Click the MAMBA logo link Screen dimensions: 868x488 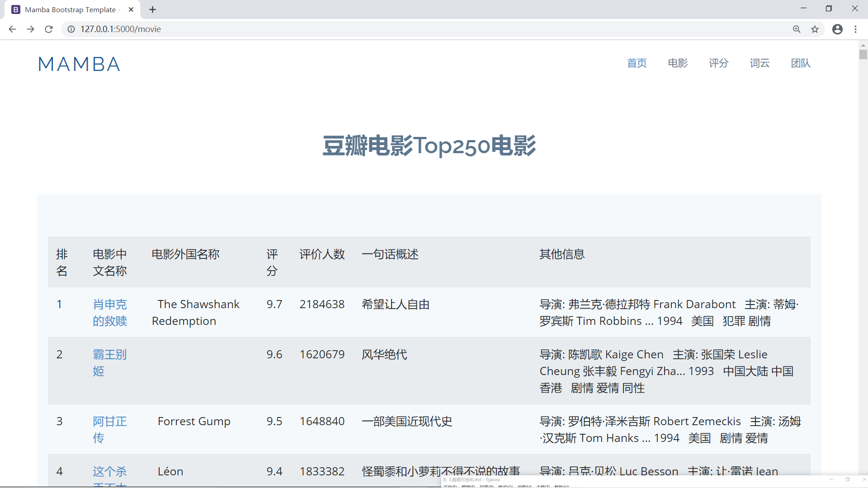(79, 64)
